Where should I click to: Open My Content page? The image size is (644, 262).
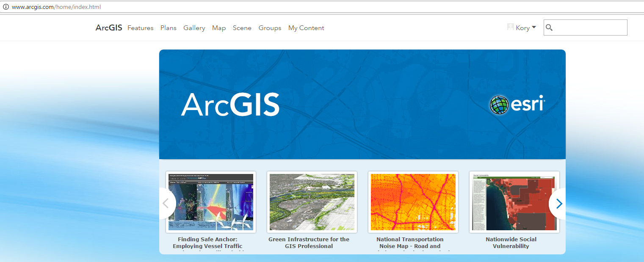pos(306,28)
